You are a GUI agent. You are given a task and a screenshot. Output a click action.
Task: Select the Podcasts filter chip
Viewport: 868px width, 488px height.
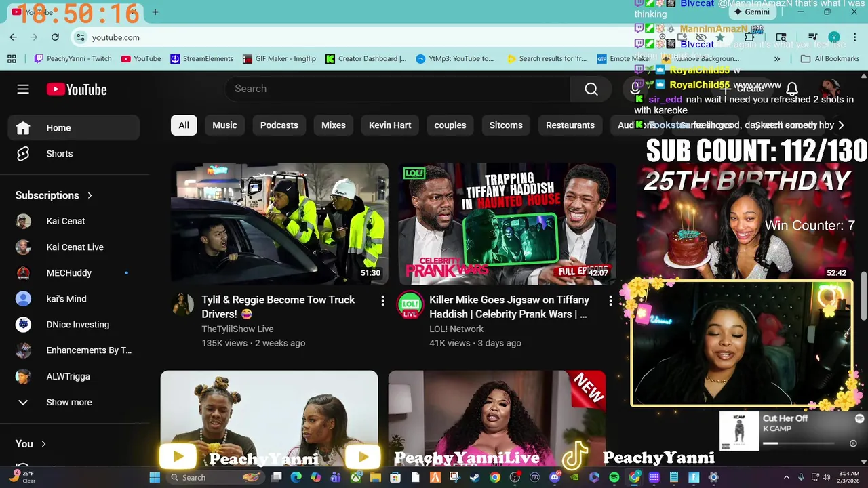click(279, 125)
